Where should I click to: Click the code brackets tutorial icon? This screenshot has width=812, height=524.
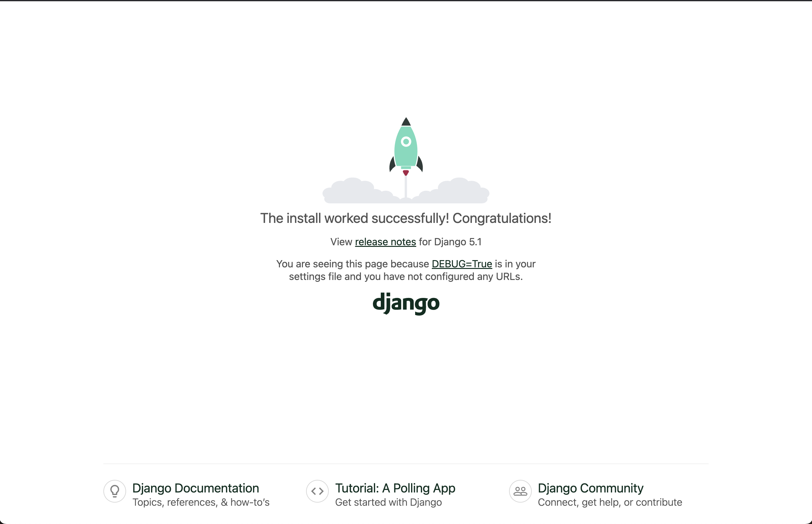point(317,491)
